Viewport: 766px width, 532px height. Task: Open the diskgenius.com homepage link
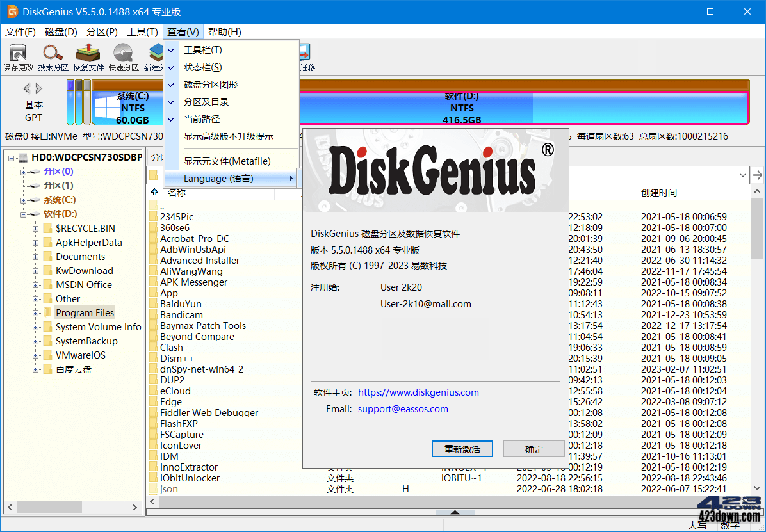(419, 392)
